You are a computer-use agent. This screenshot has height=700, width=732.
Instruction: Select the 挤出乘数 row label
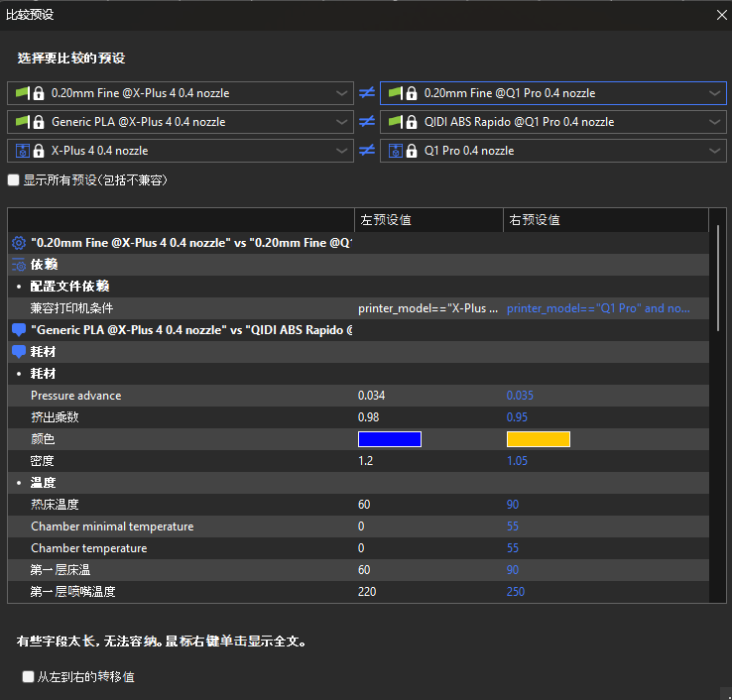[x=55, y=417]
